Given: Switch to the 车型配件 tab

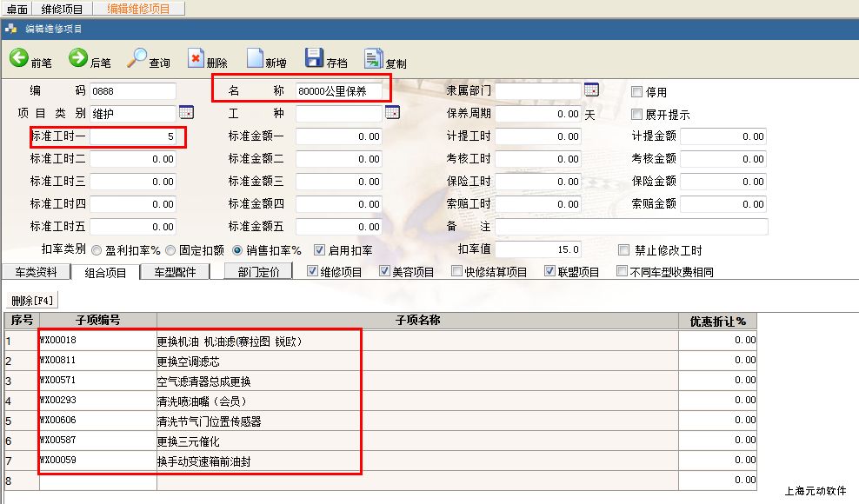Looking at the screenshot, I should point(175,272).
